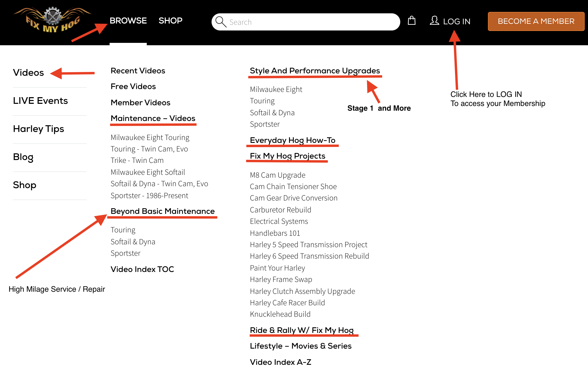Open Style And Performance Upgrades heading
This screenshot has width=588, height=381.
coord(315,71)
